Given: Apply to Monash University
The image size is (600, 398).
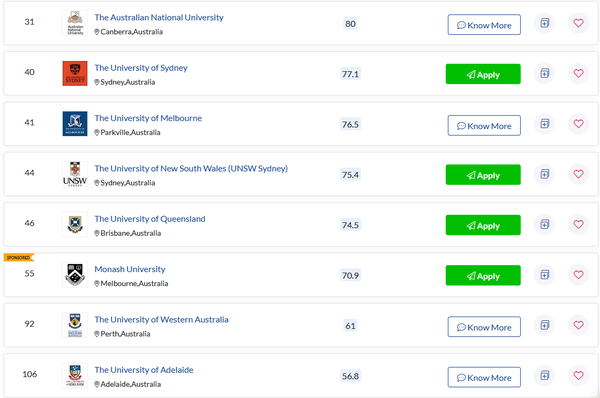Looking at the screenshot, I should click(483, 275).
